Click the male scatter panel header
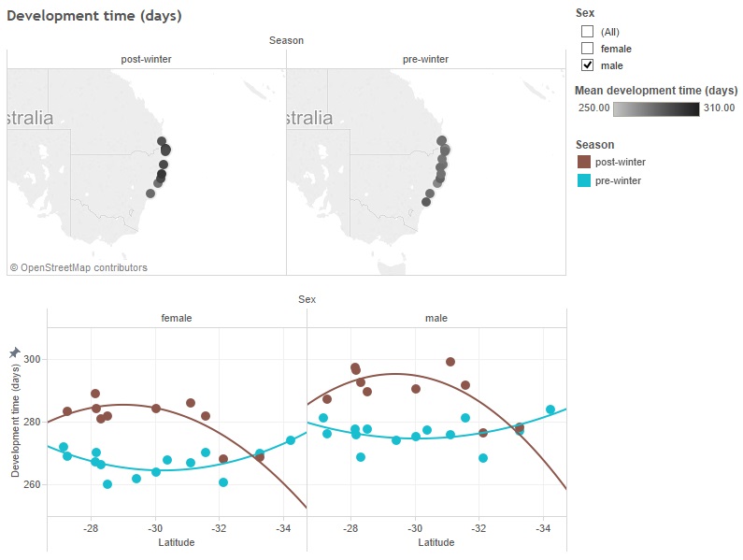The width and height of the screenshot is (743, 560). [x=436, y=318]
